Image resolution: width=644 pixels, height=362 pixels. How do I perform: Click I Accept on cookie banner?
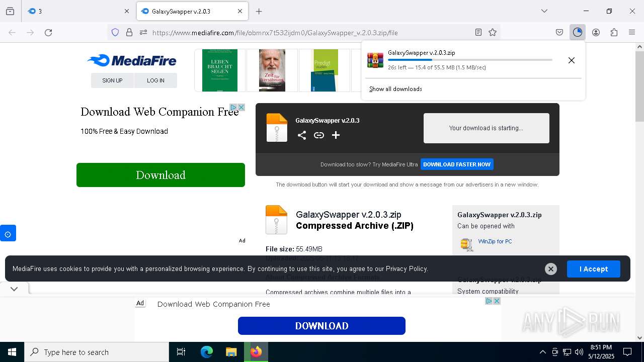pyautogui.click(x=594, y=269)
